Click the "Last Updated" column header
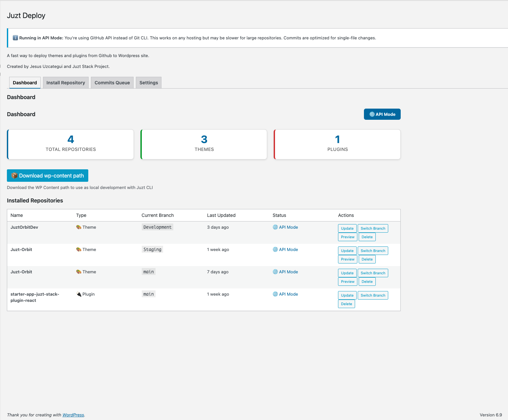508x420 pixels. click(222, 215)
